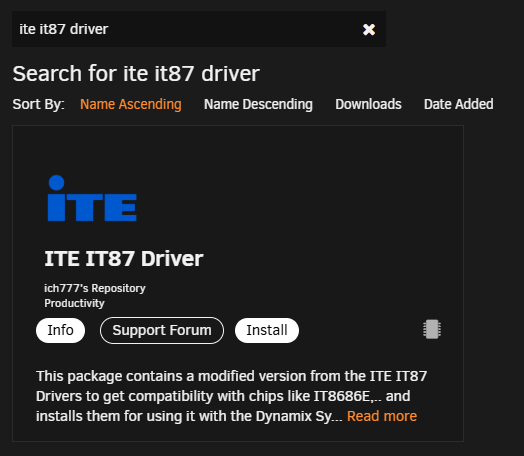Clear the search with the X icon
This screenshot has height=456, width=524.
(369, 29)
